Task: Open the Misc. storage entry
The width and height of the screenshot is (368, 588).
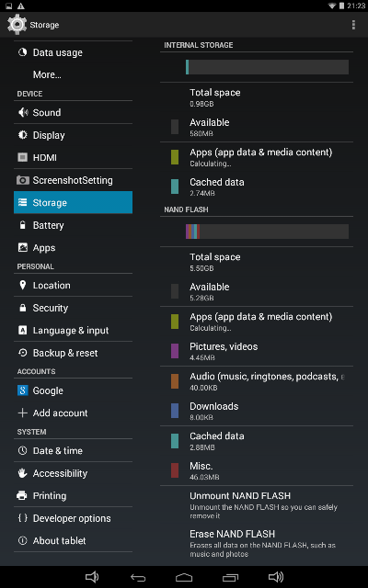Action: [257, 470]
